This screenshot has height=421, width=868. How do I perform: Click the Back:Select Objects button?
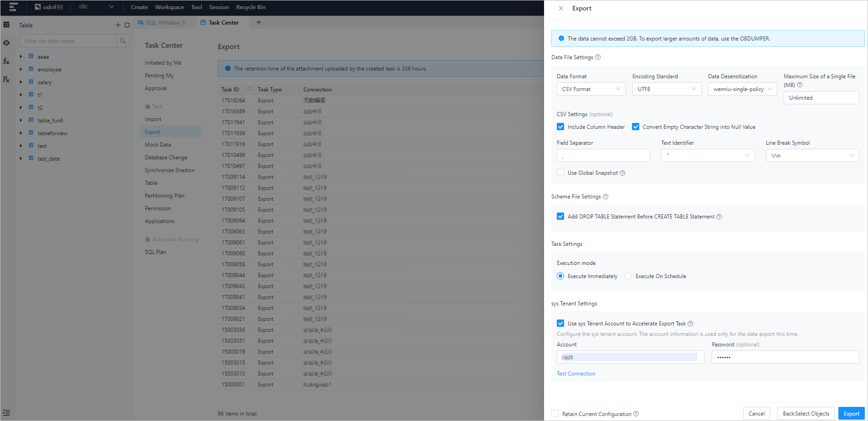[806, 414]
